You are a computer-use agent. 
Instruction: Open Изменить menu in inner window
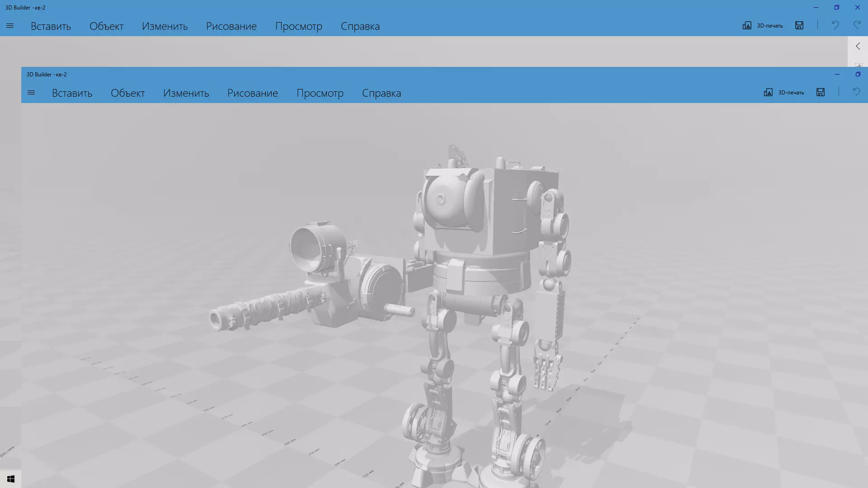click(186, 93)
